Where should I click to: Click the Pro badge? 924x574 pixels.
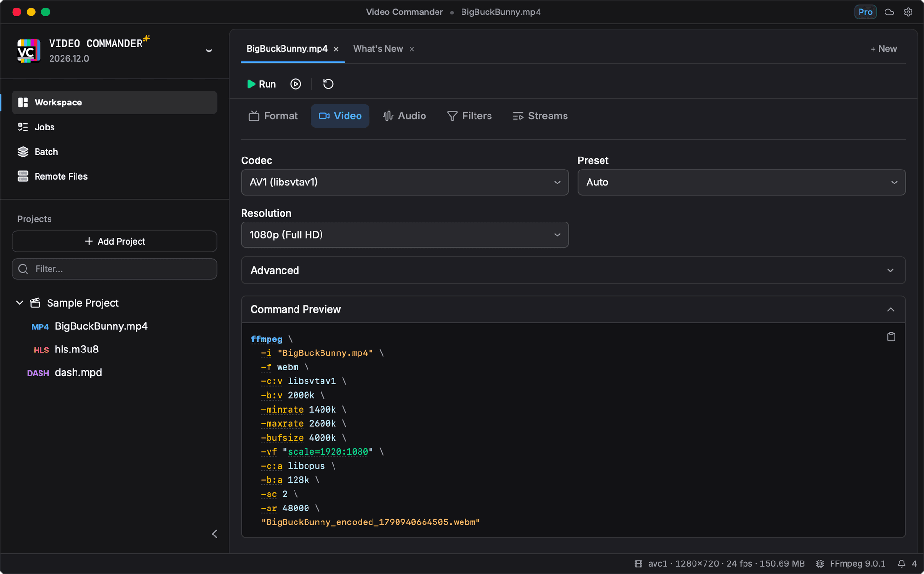coord(865,12)
